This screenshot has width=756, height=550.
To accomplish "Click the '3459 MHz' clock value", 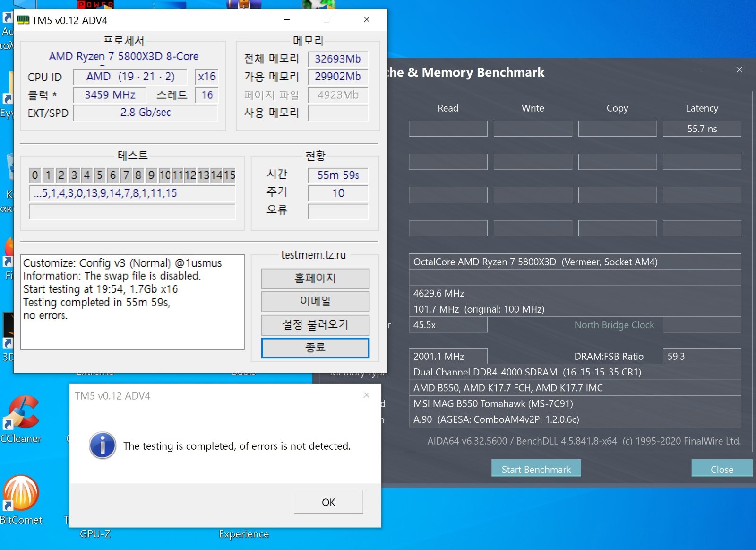I will click(x=110, y=95).
